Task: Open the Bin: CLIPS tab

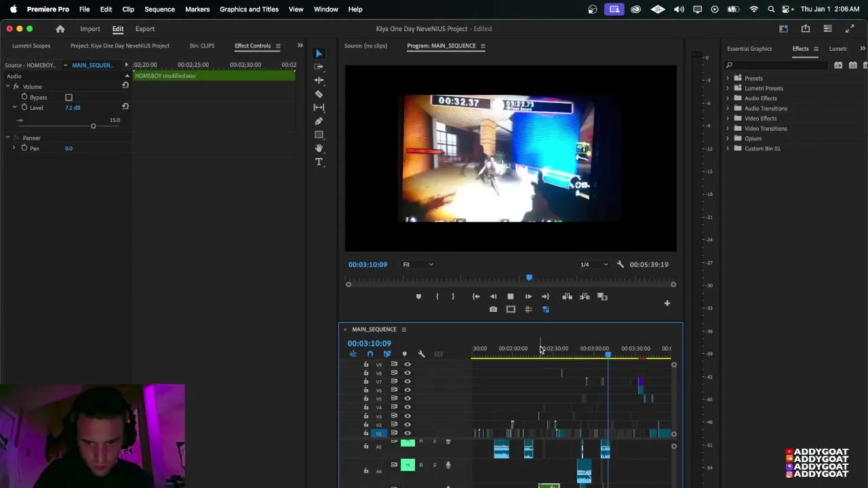Action: click(x=202, y=46)
